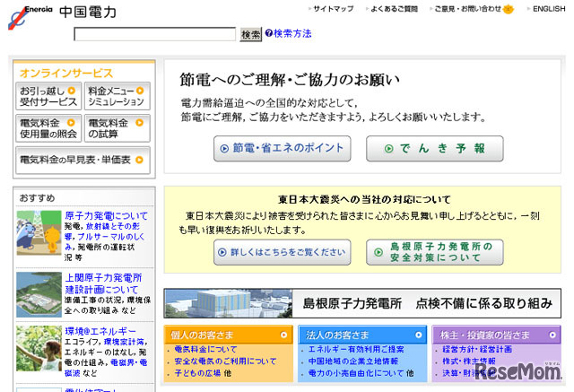Open the 検索方法 help link
The width and height of the screenshot is (574, 392).
coord(292,33)
